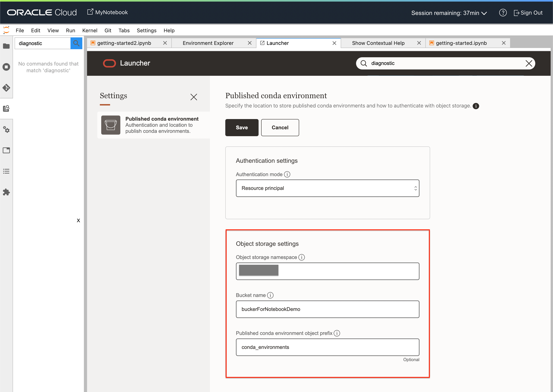This screenshot has height=392, width=553.
Task: Click info icon next to Object storage namespace
Action: 302,257
